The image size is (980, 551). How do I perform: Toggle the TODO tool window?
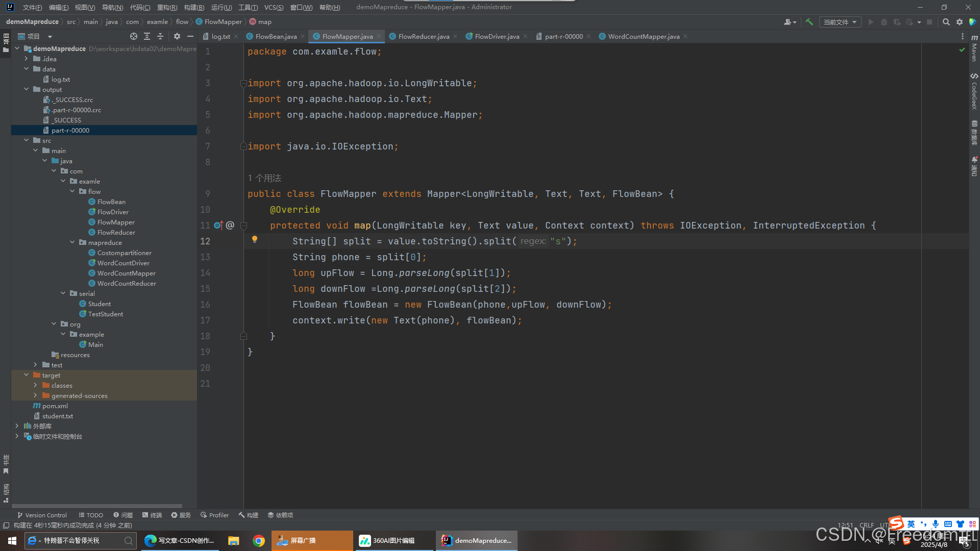pos(91,515)
